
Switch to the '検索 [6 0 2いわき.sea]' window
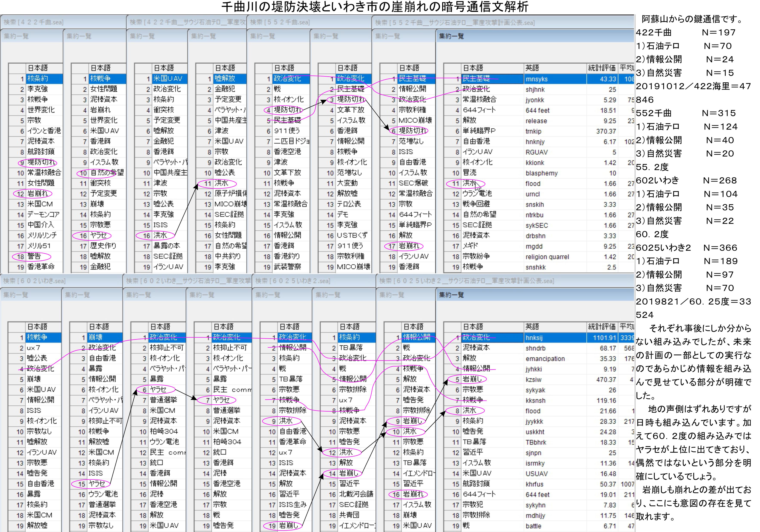[x=34, y=281]
